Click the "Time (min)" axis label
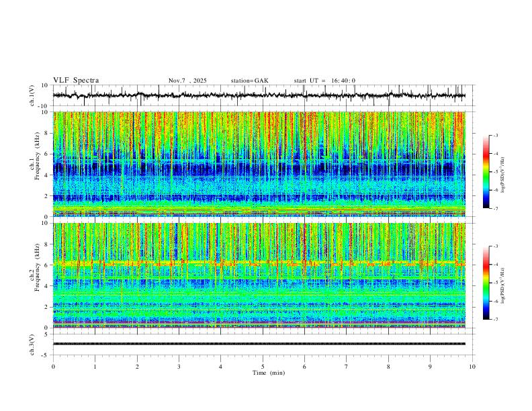 coord(269,373)
